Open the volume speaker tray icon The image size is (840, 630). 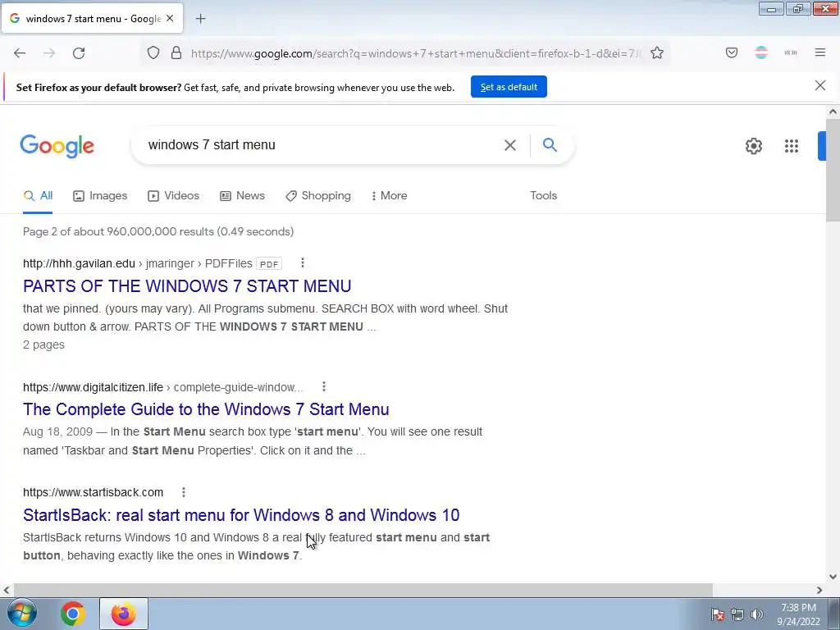[x=756, y=614]
